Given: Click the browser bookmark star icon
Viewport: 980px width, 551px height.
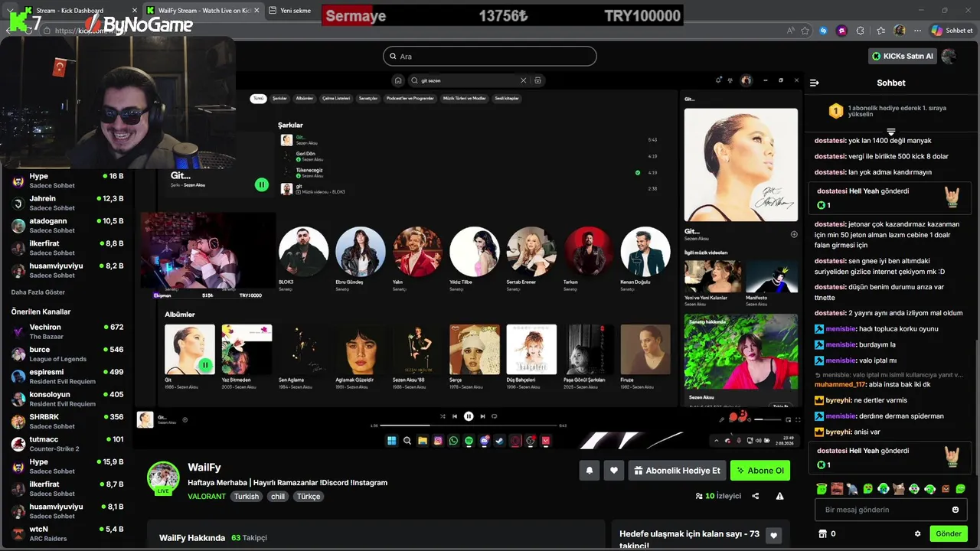Looking at the screenshot, I should tap(805, 31).
